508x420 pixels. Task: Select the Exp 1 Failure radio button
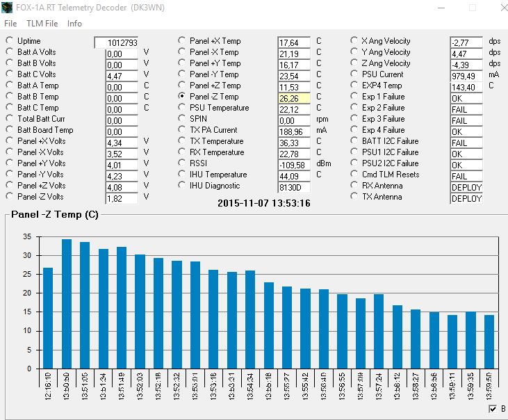(x=354, y=96)
